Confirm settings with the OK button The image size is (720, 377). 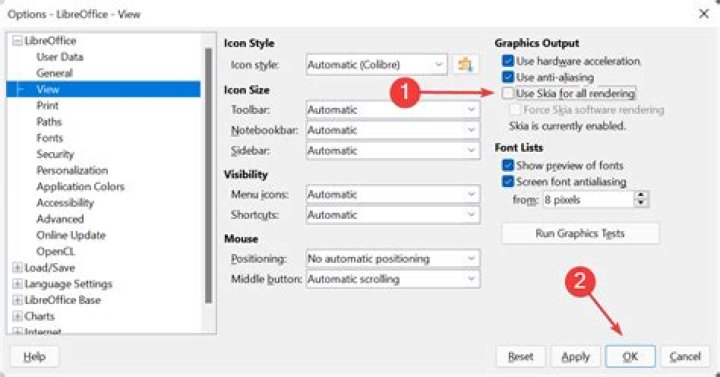click(x=630, y=356)
